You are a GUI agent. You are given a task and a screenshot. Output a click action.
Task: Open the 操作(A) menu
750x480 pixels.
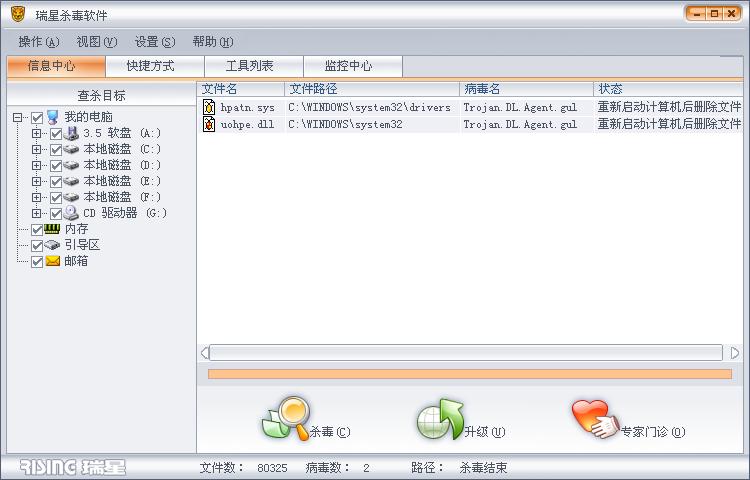pos(39,42)
